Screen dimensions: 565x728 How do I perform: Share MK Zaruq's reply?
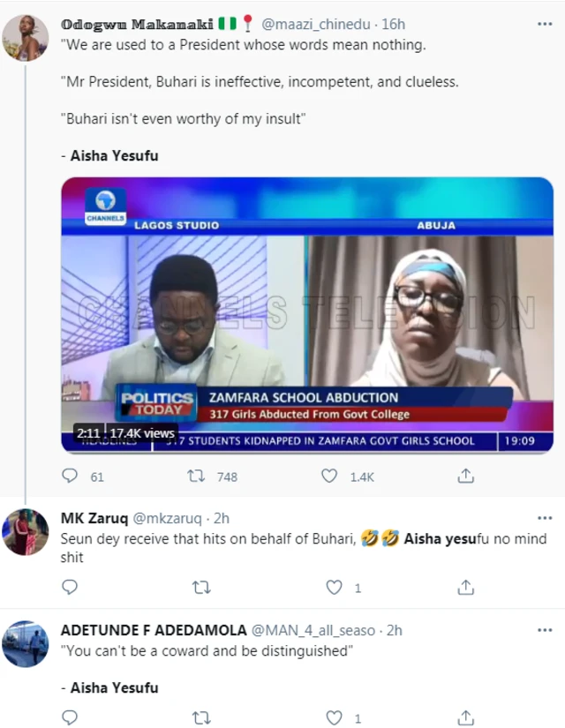(x=465, y=587)
